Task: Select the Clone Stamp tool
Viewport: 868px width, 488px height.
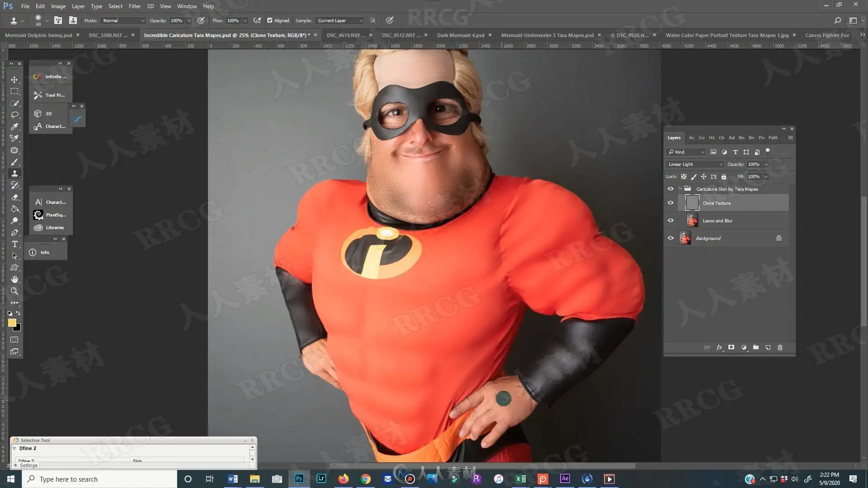Action: pos(14,174)
